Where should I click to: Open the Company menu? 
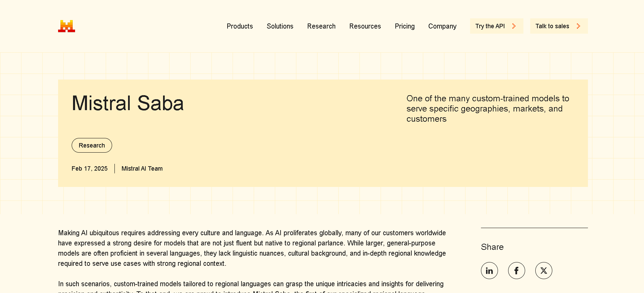[442, 26]
